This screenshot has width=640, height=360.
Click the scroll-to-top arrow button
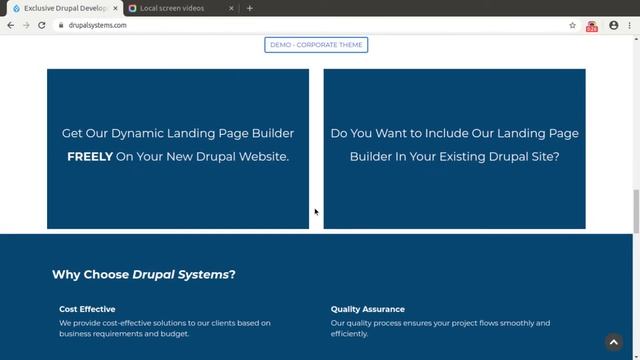(613, 342)
